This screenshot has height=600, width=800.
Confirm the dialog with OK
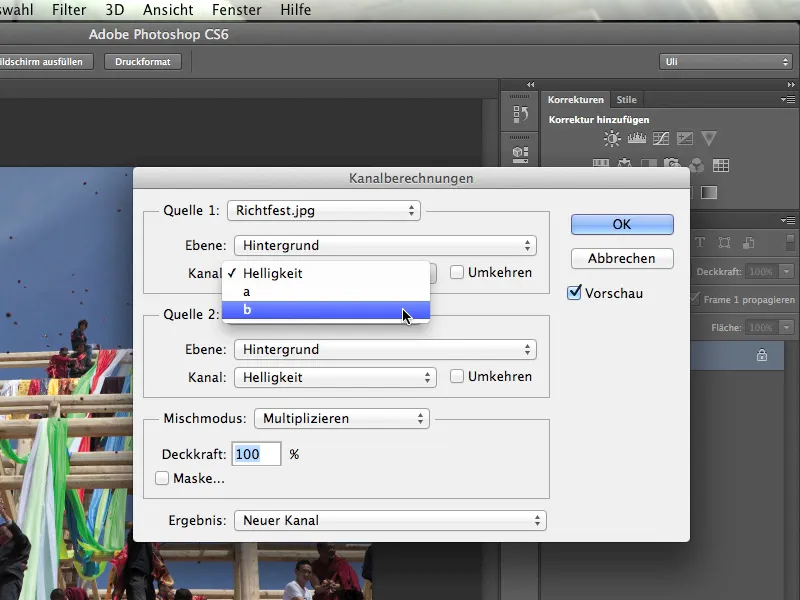point(622,224)
